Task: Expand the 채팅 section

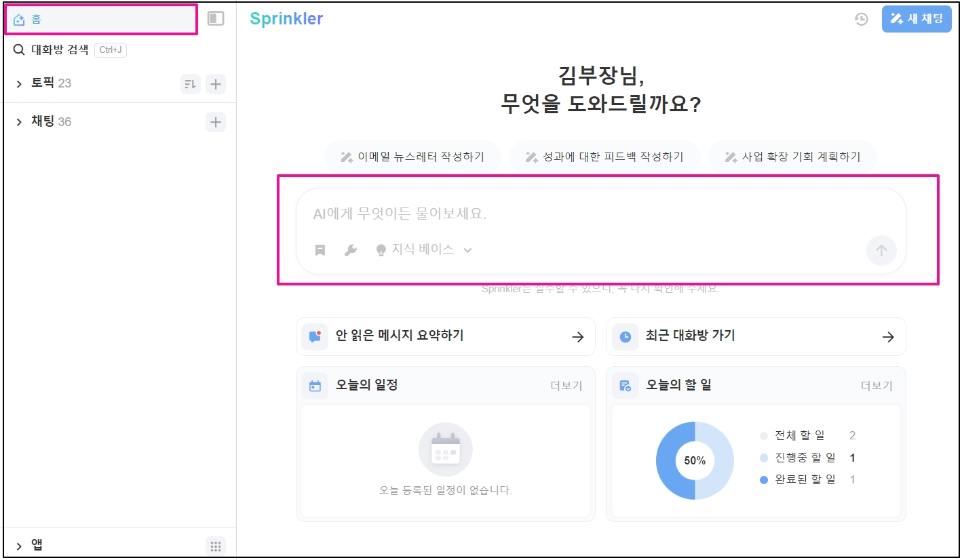Action: [x=19, y=123]
